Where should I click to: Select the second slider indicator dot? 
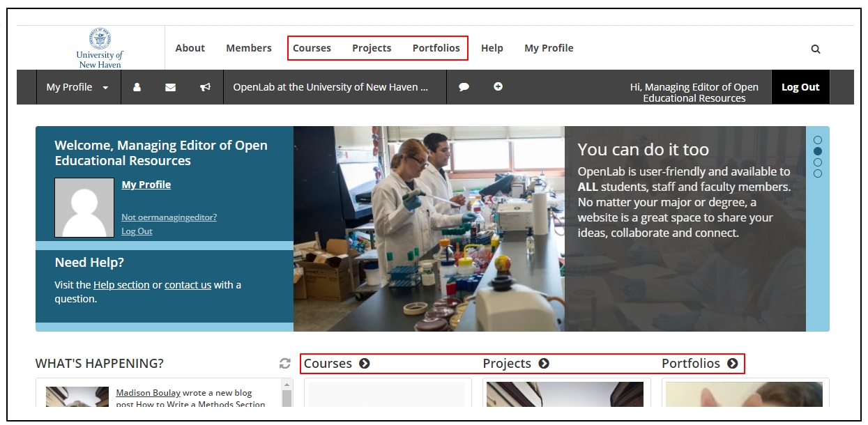818,151
